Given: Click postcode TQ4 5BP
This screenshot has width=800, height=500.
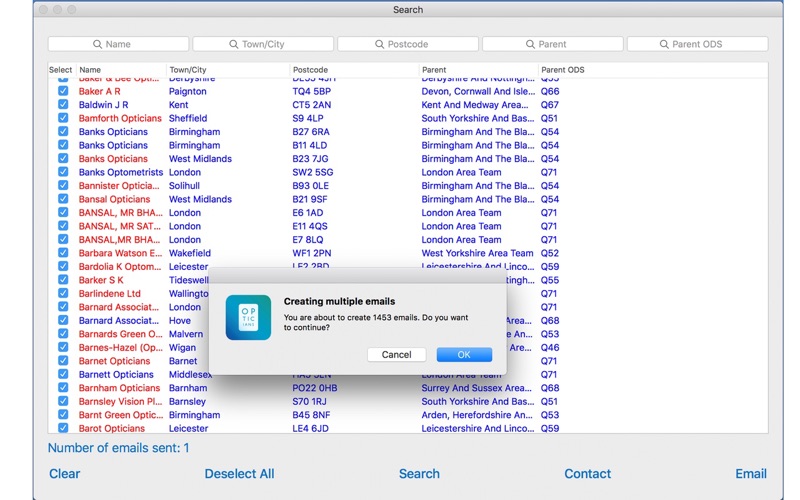Looking at the screenshot, I should (311, 91).
